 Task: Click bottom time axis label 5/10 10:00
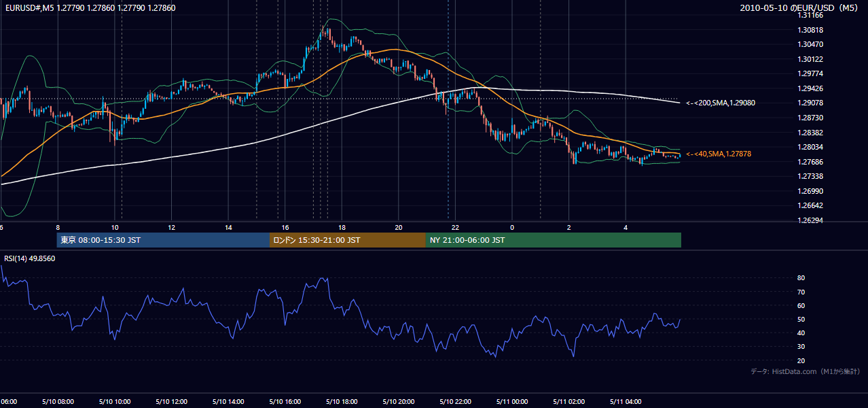tap(115, 401)
